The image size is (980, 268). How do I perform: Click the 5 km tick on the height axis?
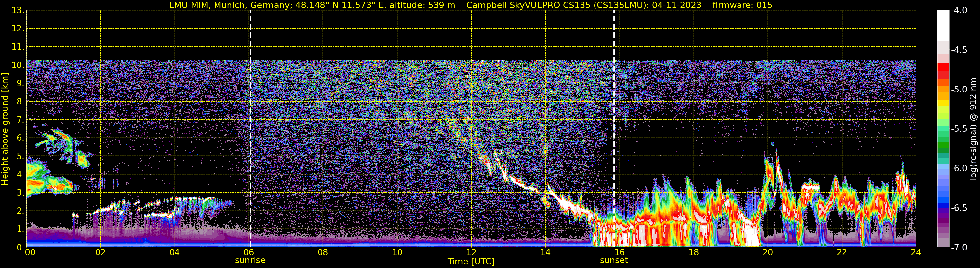(x=20, y=156)
